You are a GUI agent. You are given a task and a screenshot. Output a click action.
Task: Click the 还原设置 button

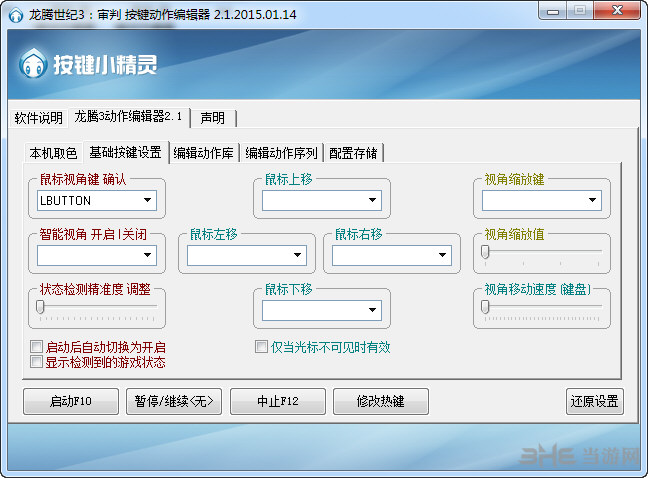coord(595,401)
